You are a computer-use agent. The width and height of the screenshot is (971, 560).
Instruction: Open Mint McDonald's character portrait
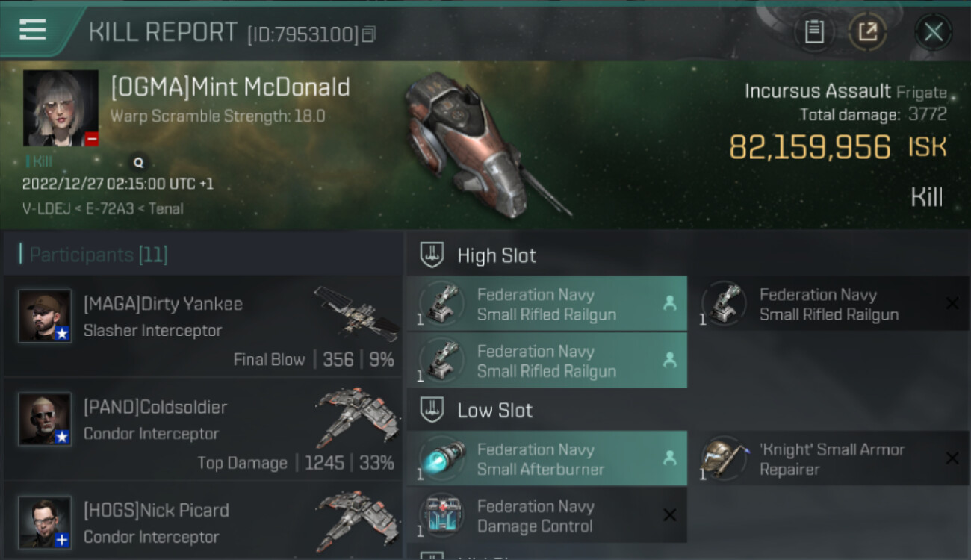point(61,108)
